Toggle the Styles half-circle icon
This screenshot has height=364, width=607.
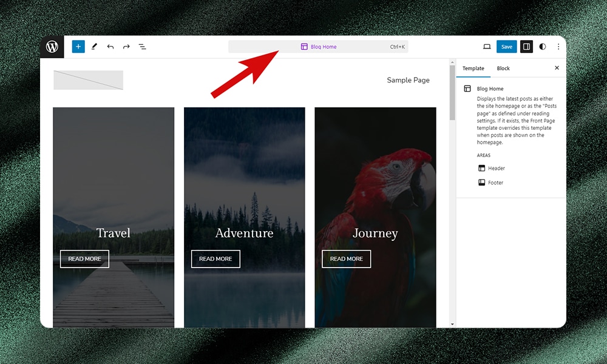pos(542,46)
